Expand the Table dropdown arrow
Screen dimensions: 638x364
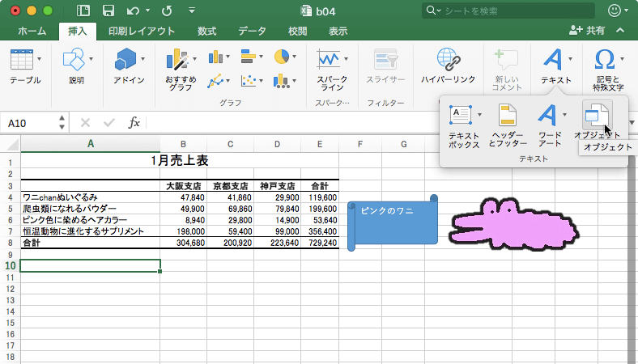(39, 59)
